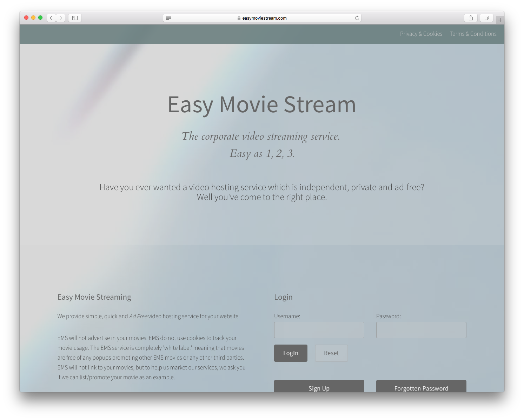Click the Sign Up button
Screen dimensions: 524x420
pyautogui.click(x=319, y=386)
